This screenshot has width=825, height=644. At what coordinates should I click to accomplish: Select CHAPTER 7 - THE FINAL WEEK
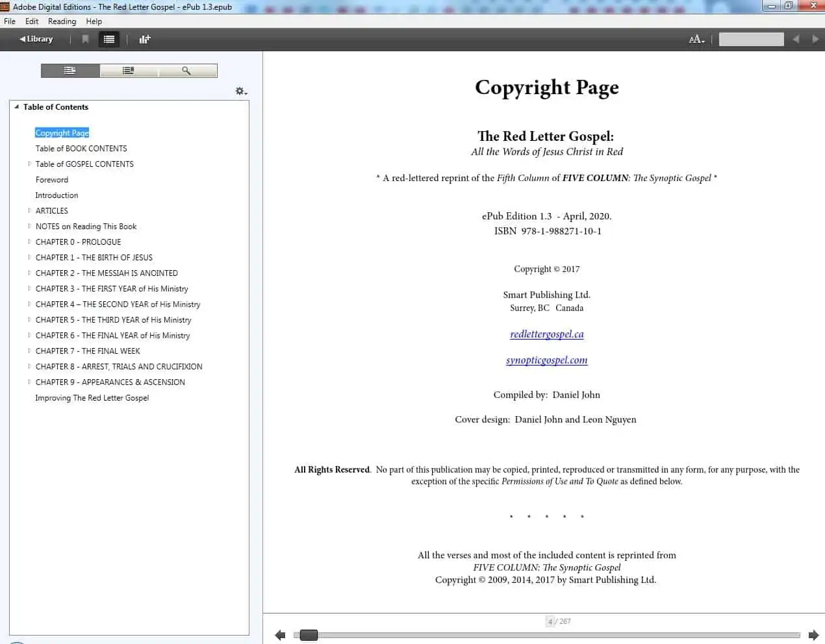[88, 351]
